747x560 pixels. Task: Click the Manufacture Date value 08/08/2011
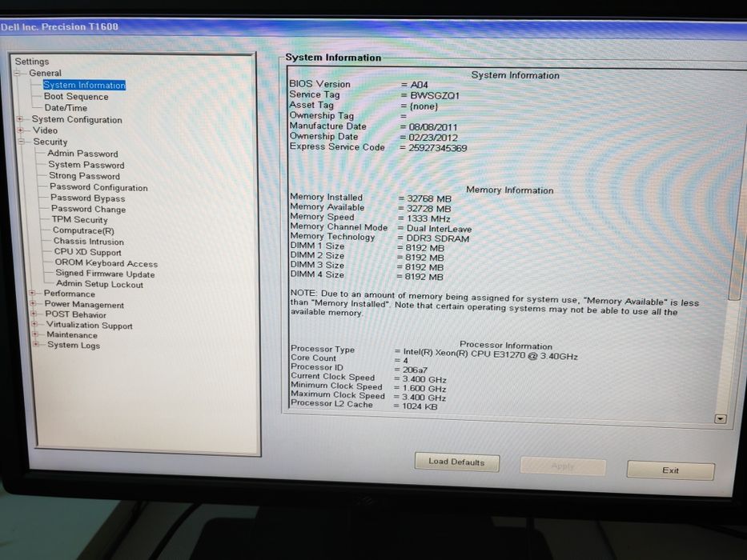tap(433, 127)
